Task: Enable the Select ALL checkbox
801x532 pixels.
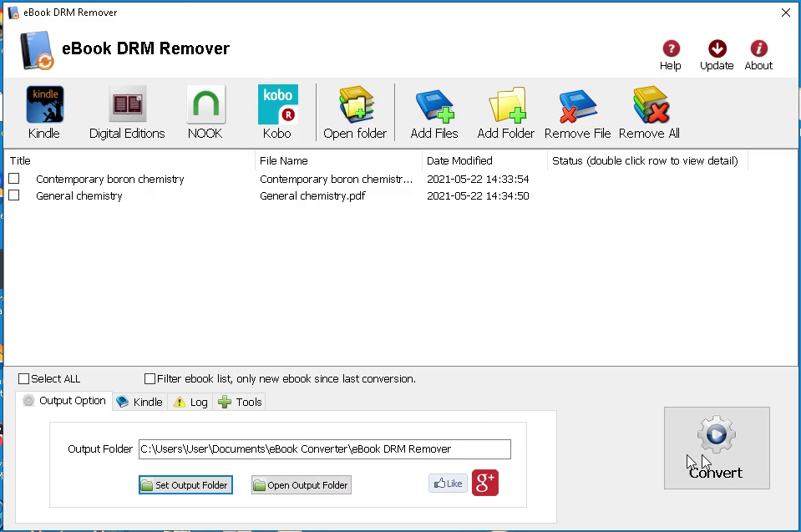Action: coord(23,379)
